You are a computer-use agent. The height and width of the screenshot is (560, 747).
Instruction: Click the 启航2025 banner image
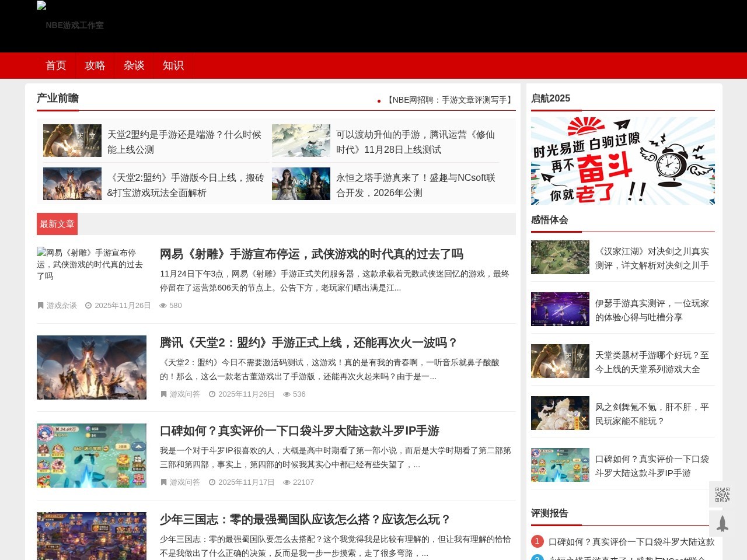[x=623, y=161]
